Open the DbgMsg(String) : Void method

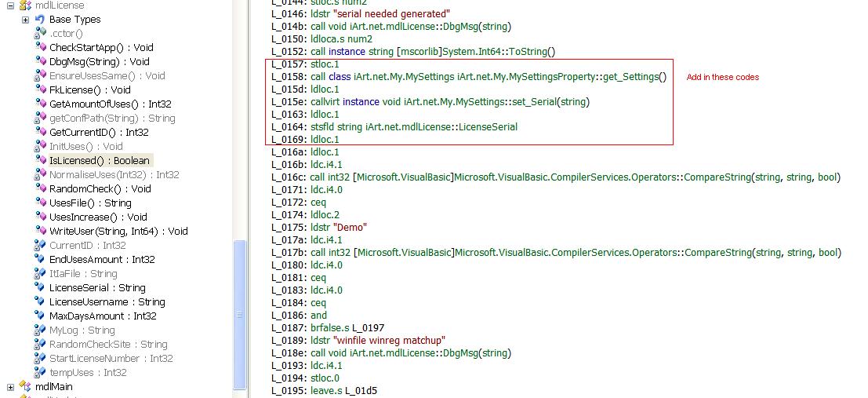click(x=100, y=61)
